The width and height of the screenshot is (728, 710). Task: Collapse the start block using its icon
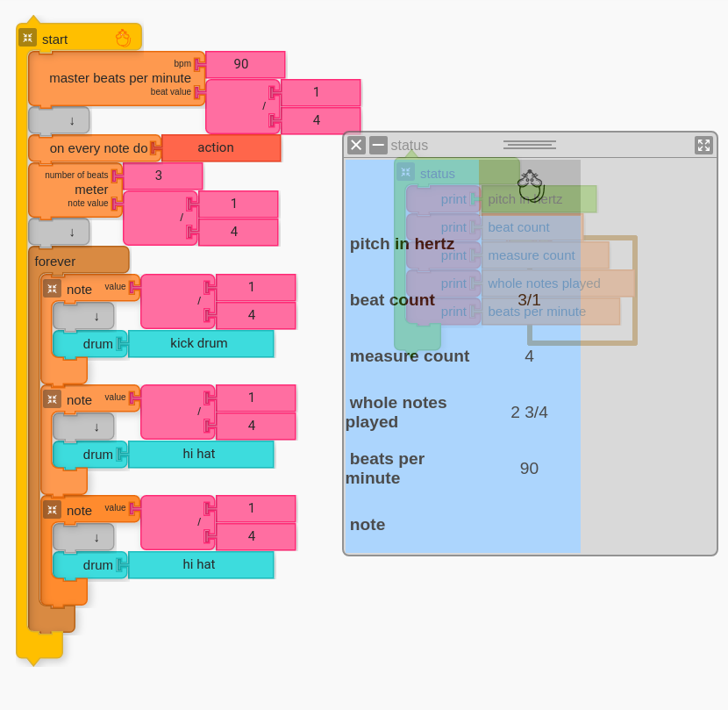pos(27,38)
